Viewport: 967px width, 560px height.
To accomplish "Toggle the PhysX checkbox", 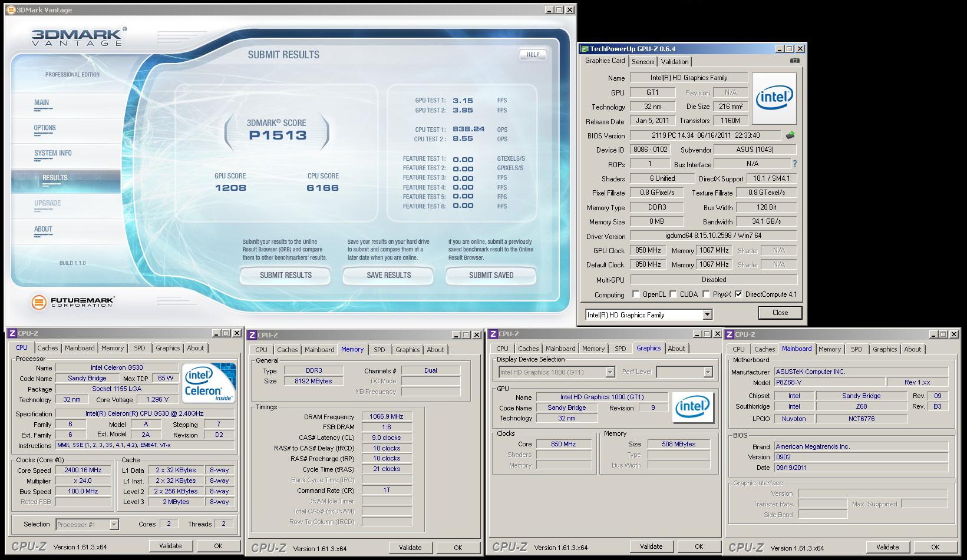I will click(x=706, y=294).
